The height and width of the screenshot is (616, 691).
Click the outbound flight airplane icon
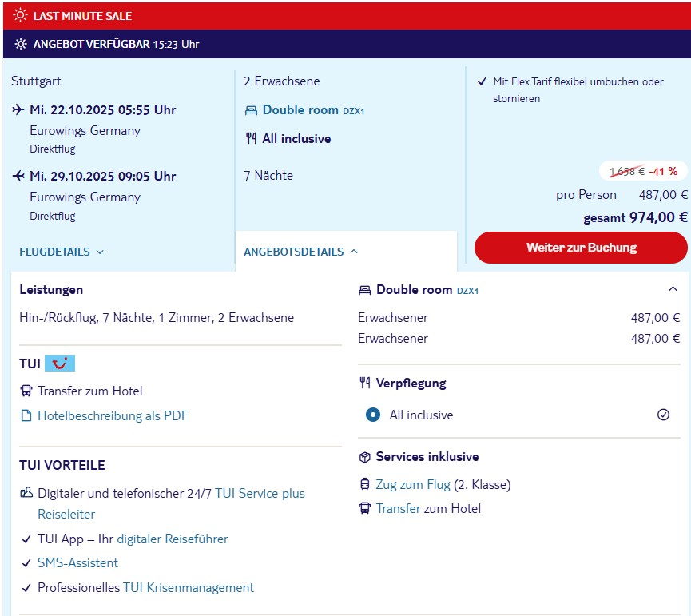(x=18, y=109)
